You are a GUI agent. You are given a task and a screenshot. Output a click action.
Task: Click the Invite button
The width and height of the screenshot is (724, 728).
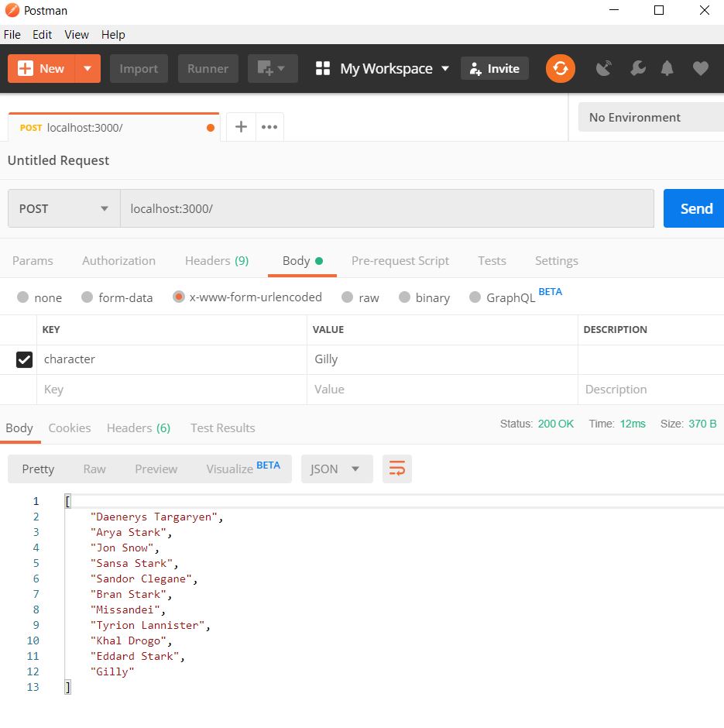495,69
